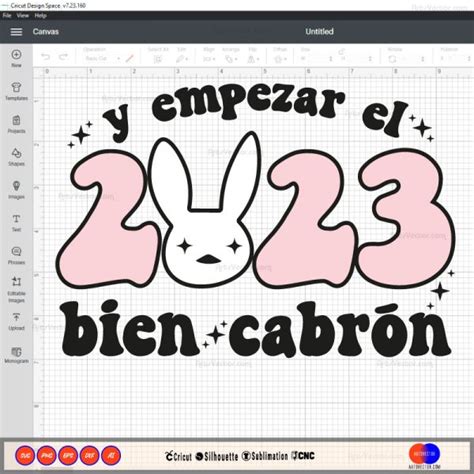Image resolution: width=474 pixels, height=474 pixels.
Task: Expand the Flip dropdown
Action: 253,59
